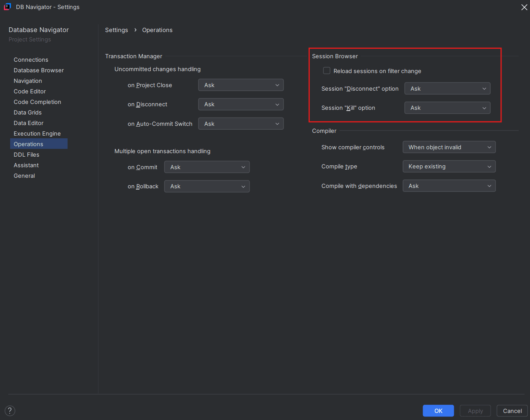Click the Apply button
Screen dimensions: 530x420
pos(475,411)
